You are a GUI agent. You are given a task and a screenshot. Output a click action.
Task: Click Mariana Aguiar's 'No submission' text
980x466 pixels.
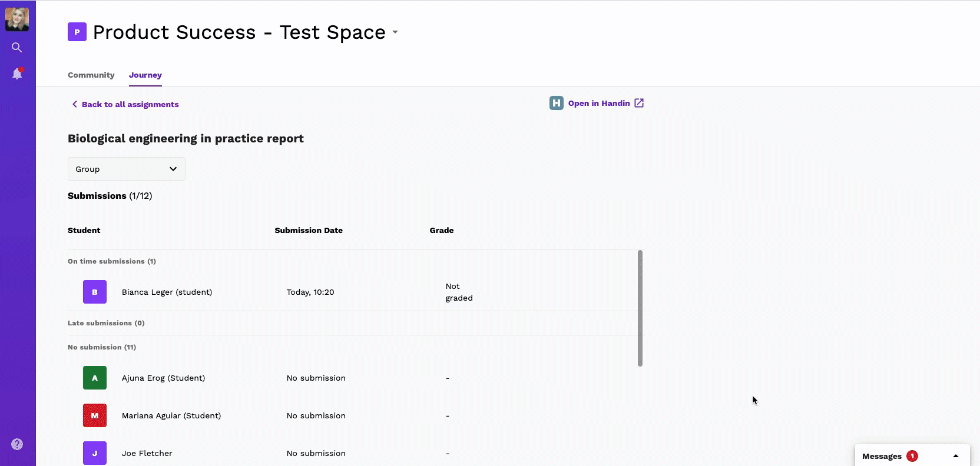(316, 415)
